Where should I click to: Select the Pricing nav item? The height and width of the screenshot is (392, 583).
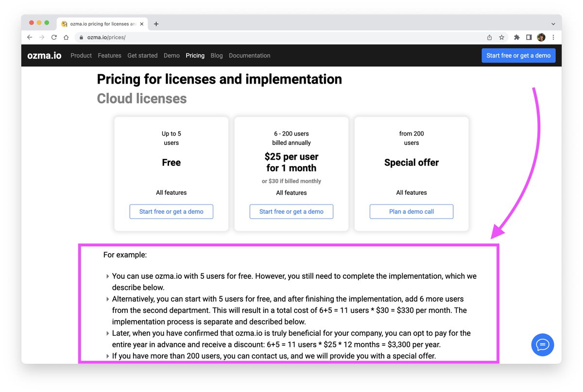click(195, 55)
